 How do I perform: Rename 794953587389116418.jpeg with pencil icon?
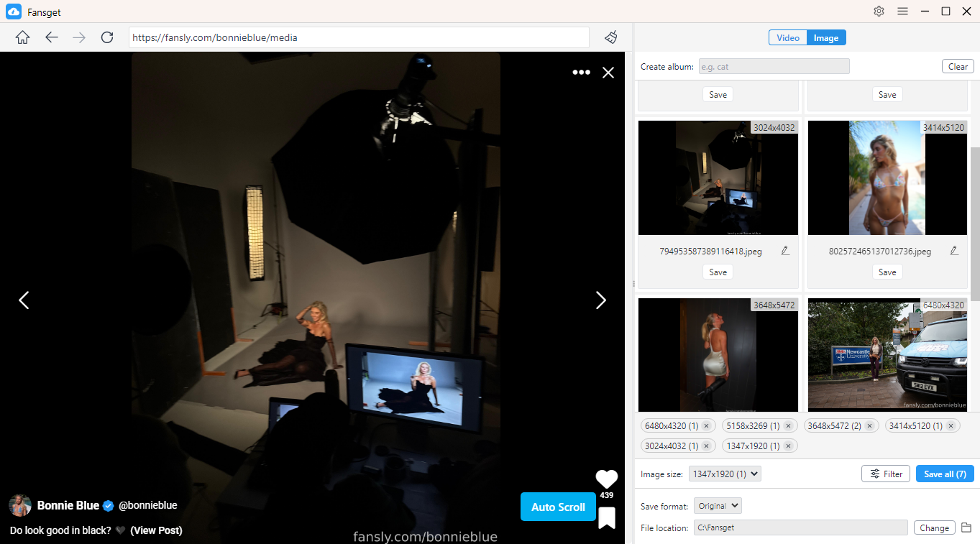[x=785, y=251]
